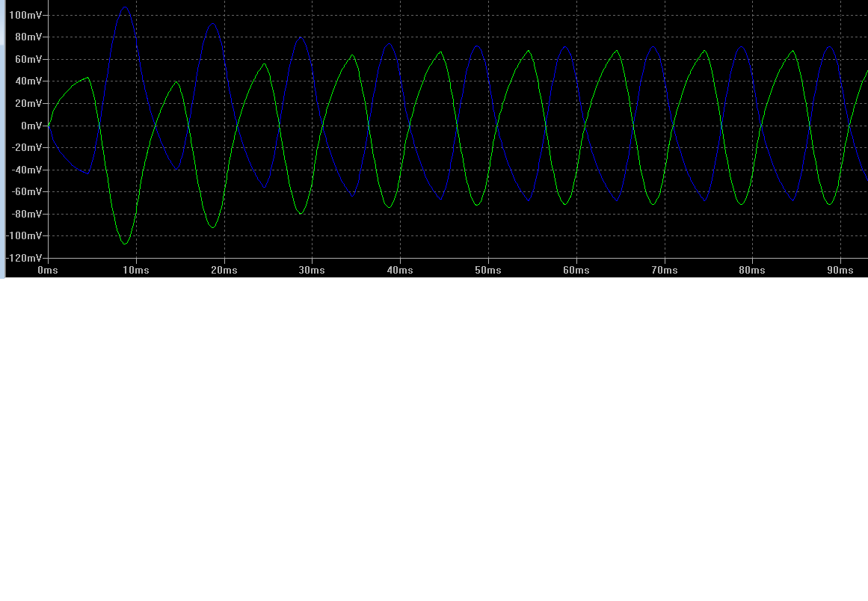Click the 80ms time axis label
The height and width of the screenshot is (601, 868).
752,270
